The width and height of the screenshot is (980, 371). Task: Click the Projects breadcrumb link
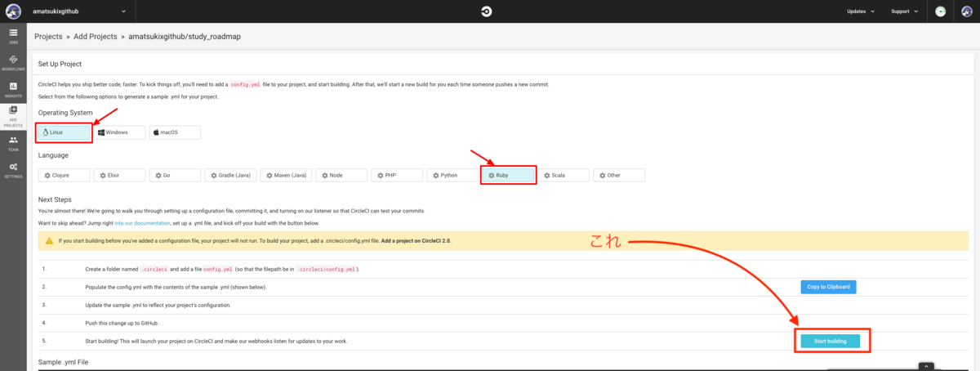(x=48, y=37)
